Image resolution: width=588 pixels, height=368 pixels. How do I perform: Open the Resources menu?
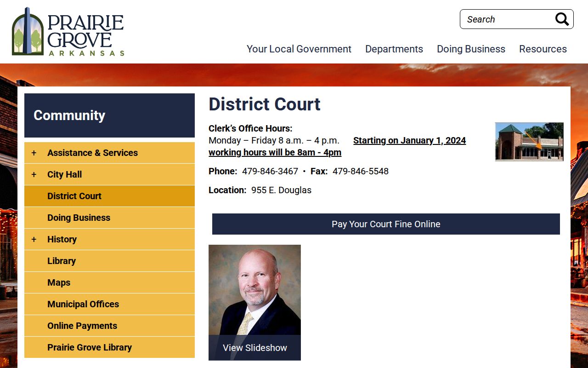tap(543, 49)
